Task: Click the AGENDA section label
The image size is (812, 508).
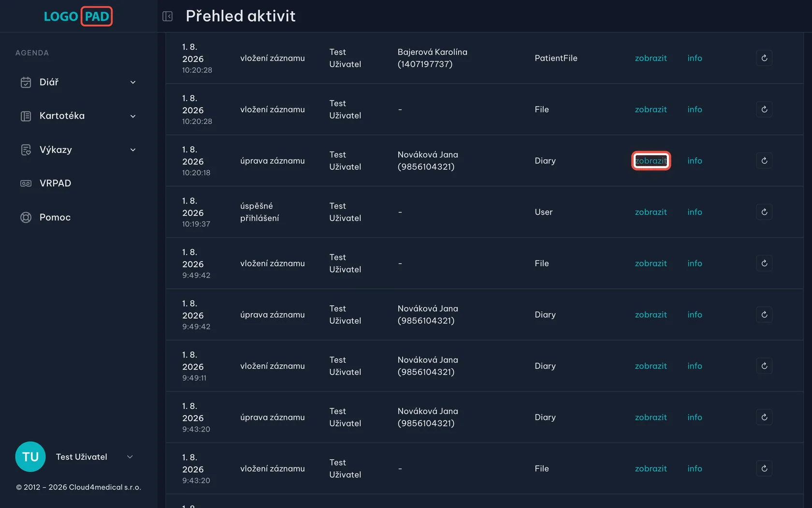Action: point(32,53)
